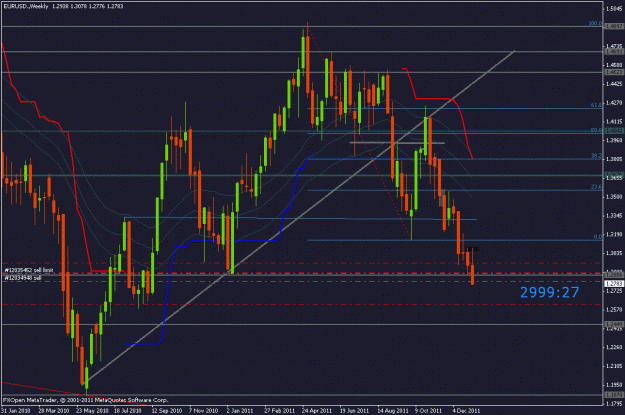Screen dimensions: 625x415
Task: Click the 1.1950 price axis label
Action: pos(614,385)
